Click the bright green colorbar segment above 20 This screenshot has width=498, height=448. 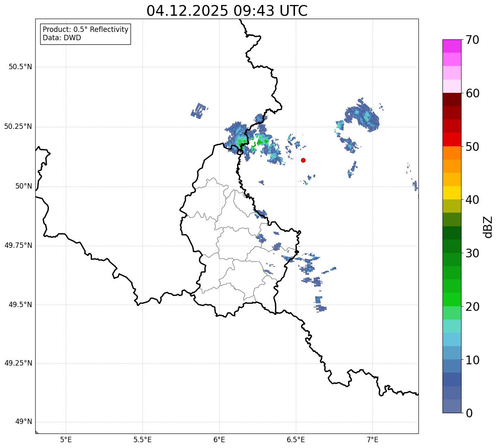click(452, 299)
